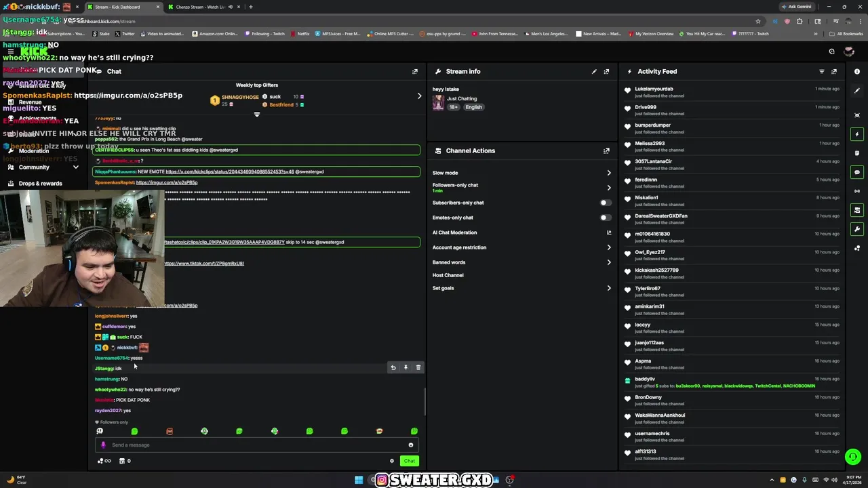This screenshot has width=868, height=488.
Task: Click streamer webcam overlay thumbnail
Action: pyautogui.click(x=82, y=248)
